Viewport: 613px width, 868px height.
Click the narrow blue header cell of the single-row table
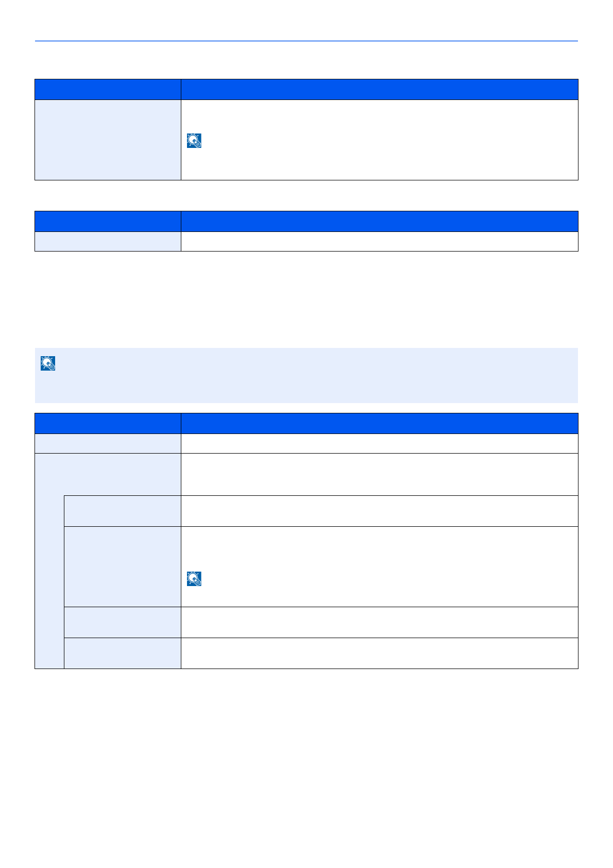click(x=108, y=221)
